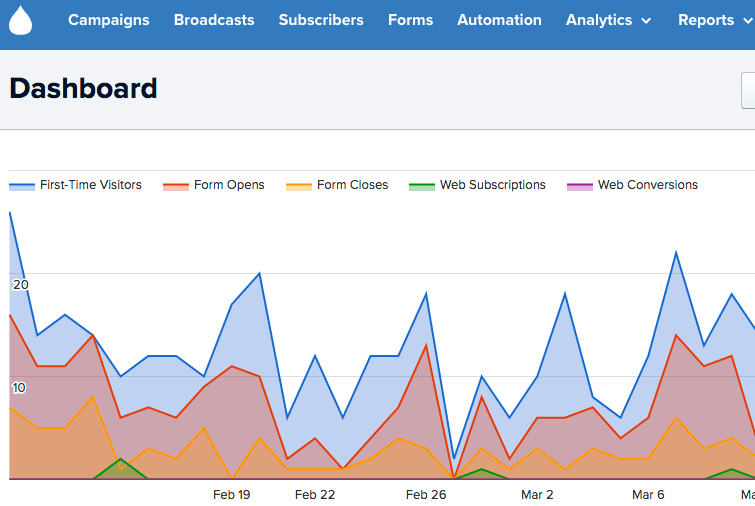Open the Reports menu
Image resolution: width=755 pixels, height=506 pixels.
[715, 20]
